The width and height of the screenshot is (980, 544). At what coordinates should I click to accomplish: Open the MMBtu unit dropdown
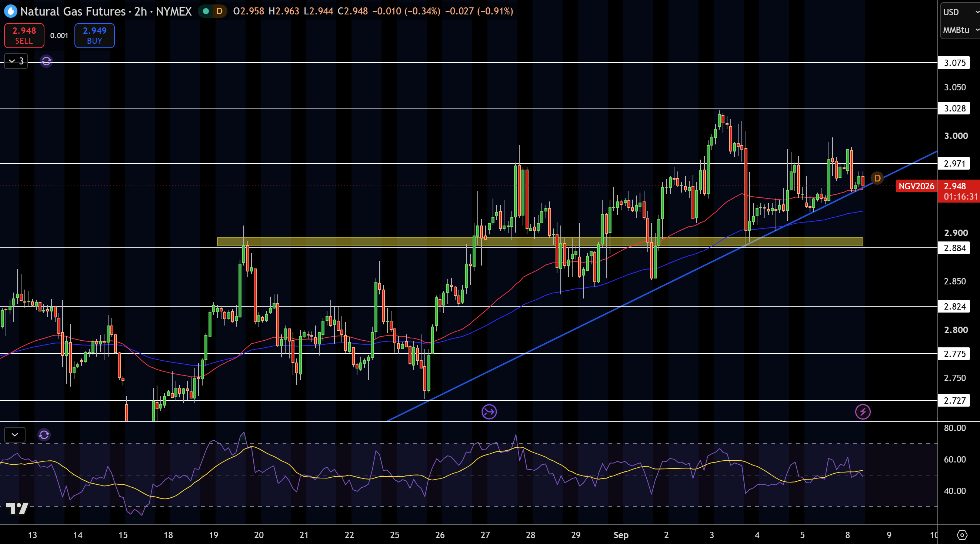click(960, 30)
